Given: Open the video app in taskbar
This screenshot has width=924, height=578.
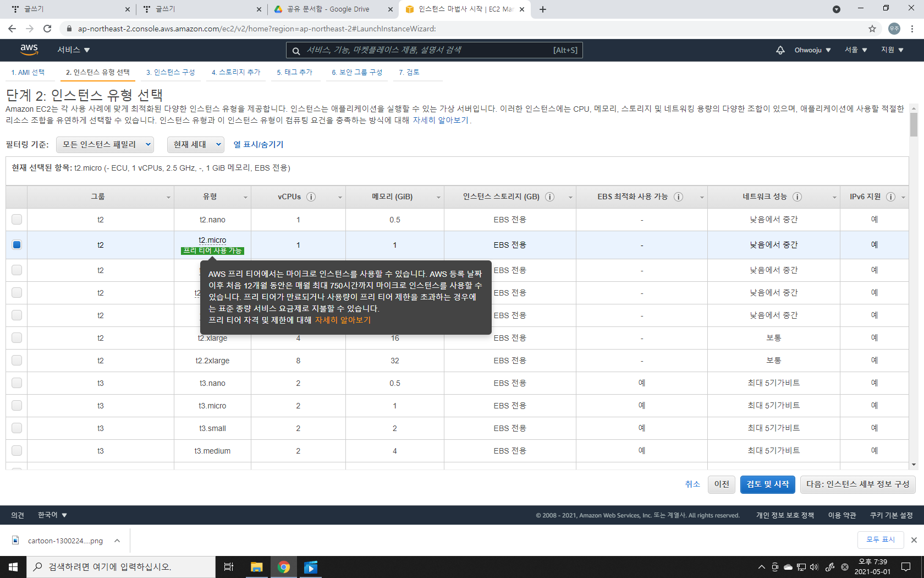Looking at the screenshot, I should (311, 567).
